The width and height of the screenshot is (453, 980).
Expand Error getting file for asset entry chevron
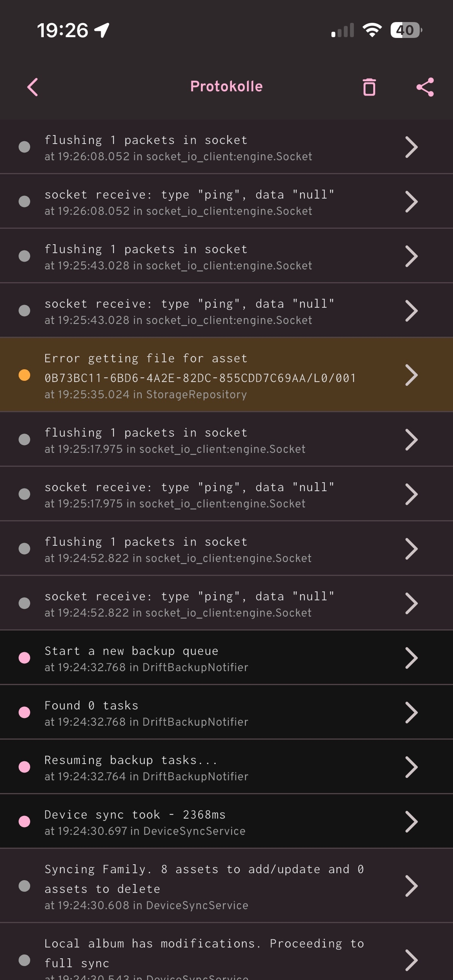(x=411, y=375)
